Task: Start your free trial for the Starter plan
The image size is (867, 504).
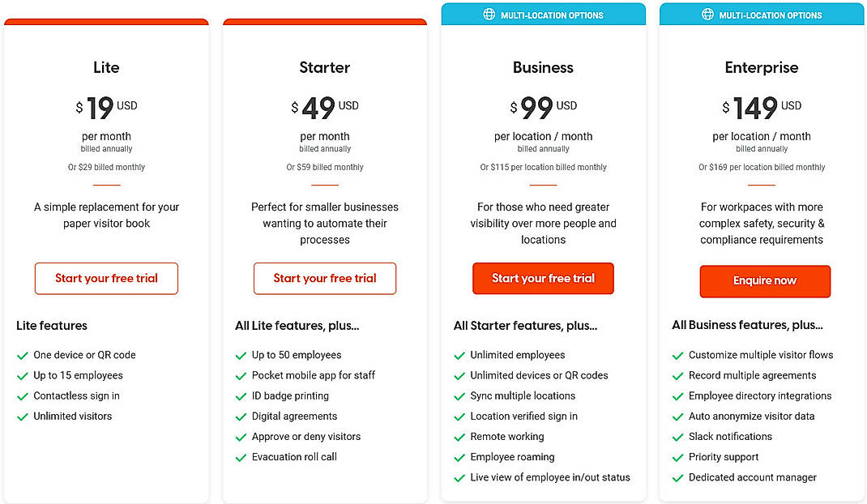Action: pos(324,278)
